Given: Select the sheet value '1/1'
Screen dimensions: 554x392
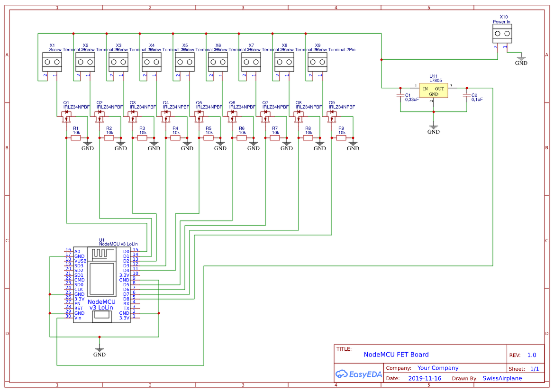Looking at the screenshot, I should (x=535, y=369).
